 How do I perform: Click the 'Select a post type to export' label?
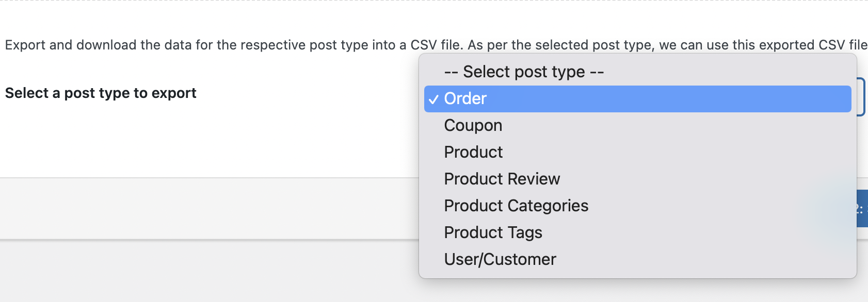101,93
